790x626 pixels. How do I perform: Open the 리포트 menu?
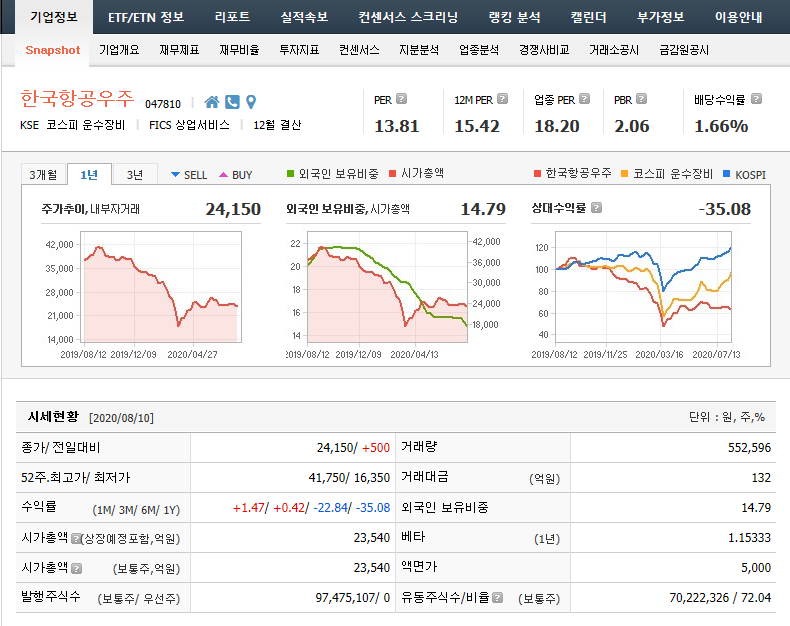(232, 17)
